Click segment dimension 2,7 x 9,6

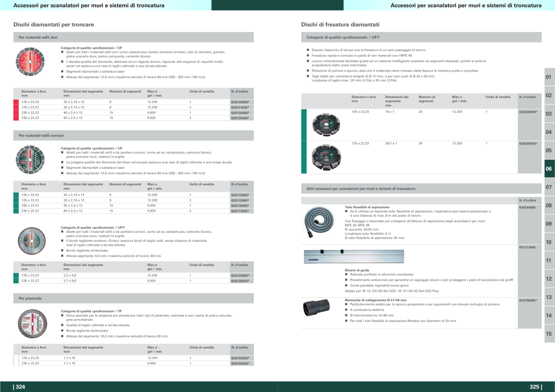click(x=70, y=281)
